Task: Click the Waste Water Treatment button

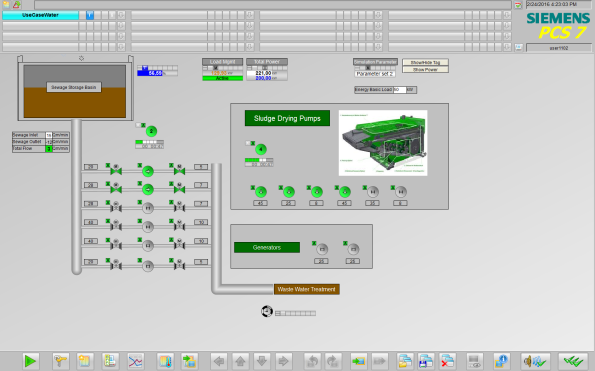Action: [x=307, y=289]
